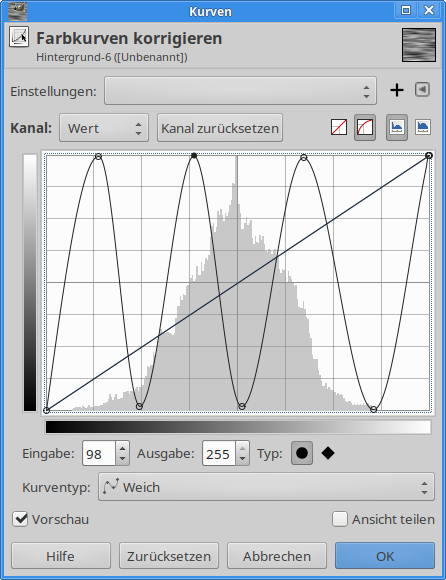Open the Kanal dropdown showing Wert
The height and width of the screenshot is (580, 446).
[x=104, y=128]
